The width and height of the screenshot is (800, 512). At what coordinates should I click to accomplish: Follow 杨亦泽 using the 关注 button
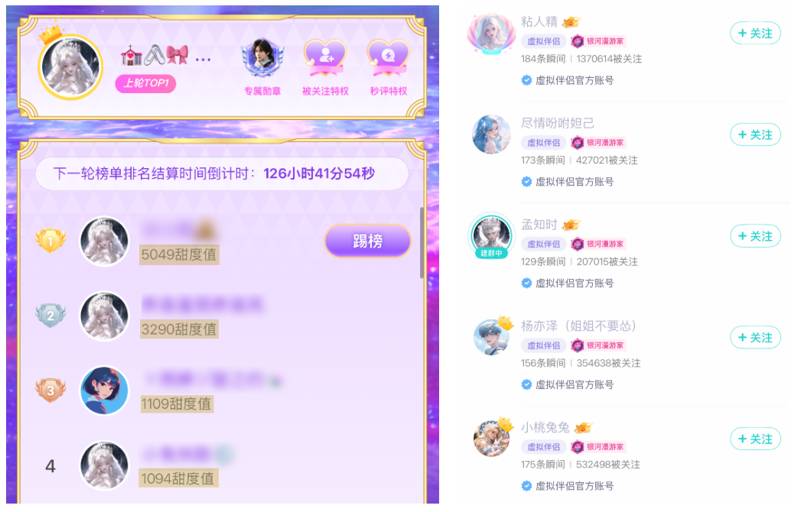[755, 338]
